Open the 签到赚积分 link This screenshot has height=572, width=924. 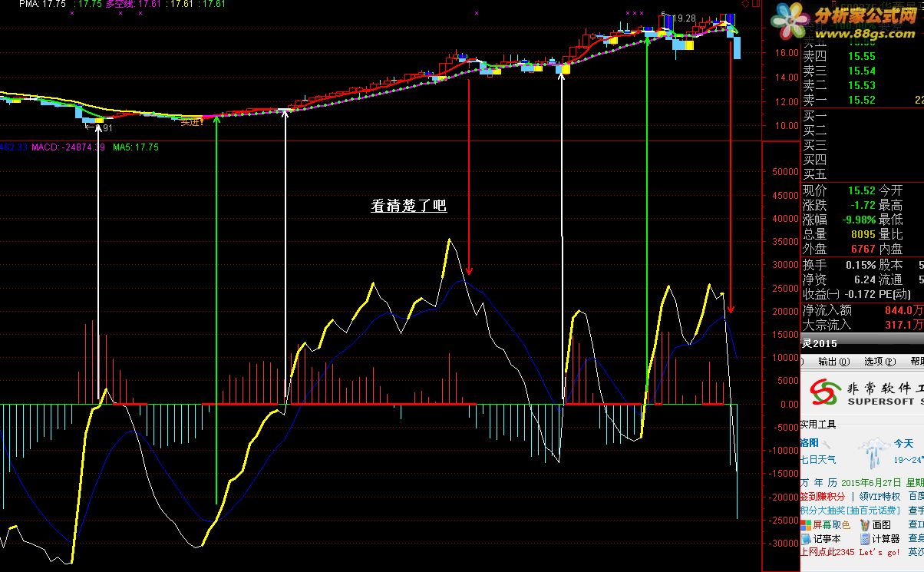point(823,496)
